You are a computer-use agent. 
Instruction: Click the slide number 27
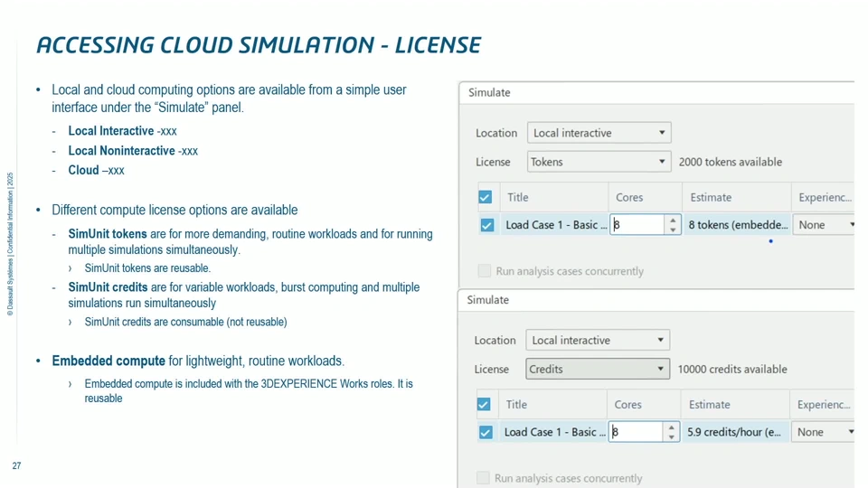click(x=16, y=466)
